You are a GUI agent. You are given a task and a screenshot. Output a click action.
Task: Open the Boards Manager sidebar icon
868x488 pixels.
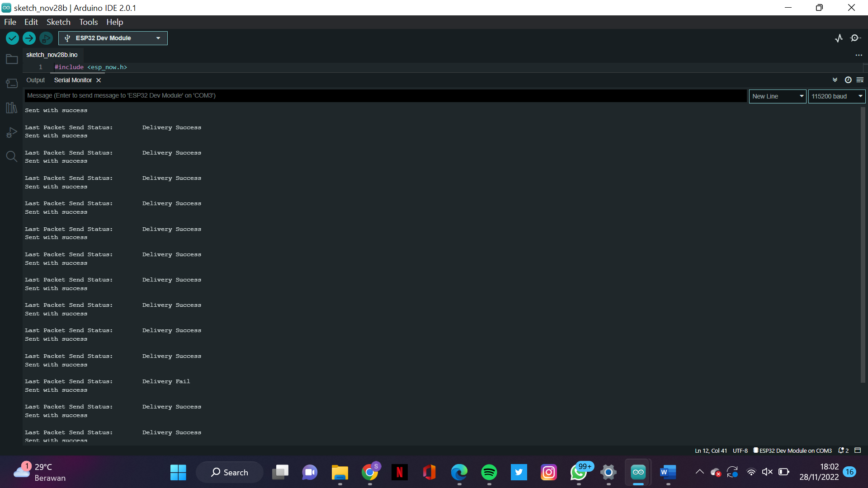pyautogui.click(x=12, y=83)
